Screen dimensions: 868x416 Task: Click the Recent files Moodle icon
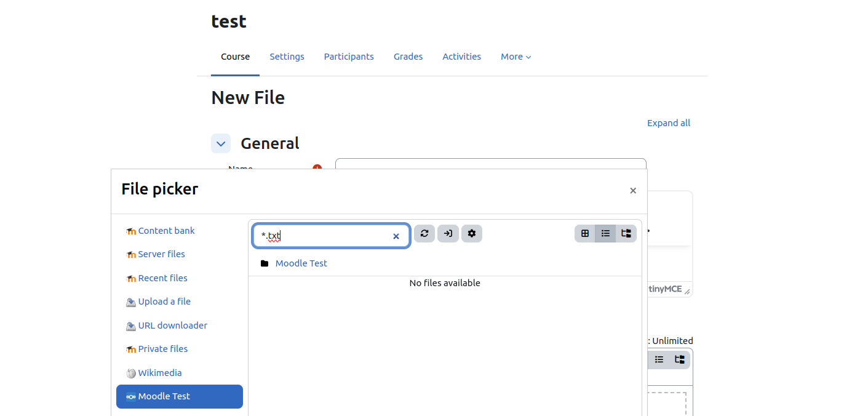(130, 279)
